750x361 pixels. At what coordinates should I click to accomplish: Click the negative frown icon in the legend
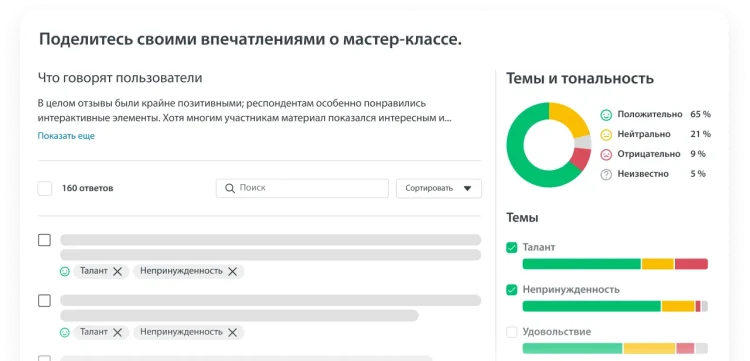point(606,154)
